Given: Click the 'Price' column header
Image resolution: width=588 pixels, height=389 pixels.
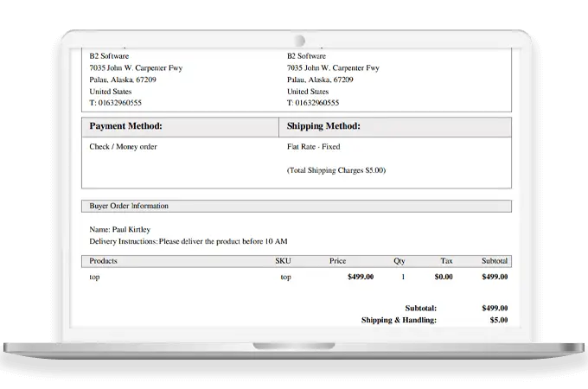Looking at the screenshot, I should [337, 261].
